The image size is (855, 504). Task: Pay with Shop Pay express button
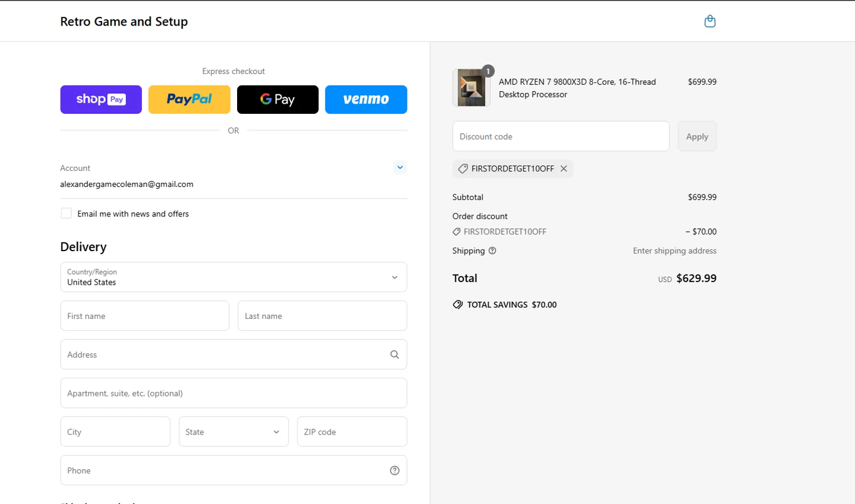[101, 100]
